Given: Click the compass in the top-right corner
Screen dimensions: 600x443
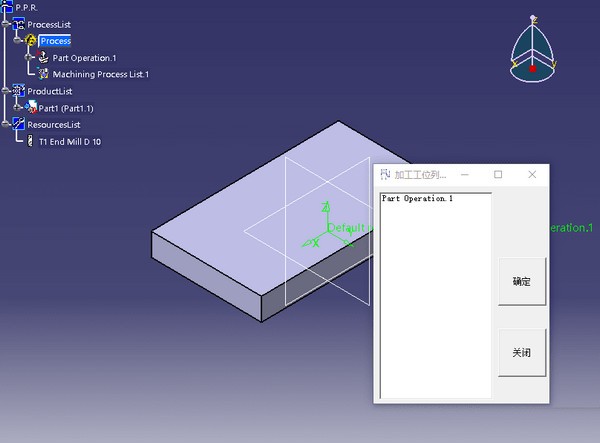Looking at the screenshot, I should [x=532, y=50].
